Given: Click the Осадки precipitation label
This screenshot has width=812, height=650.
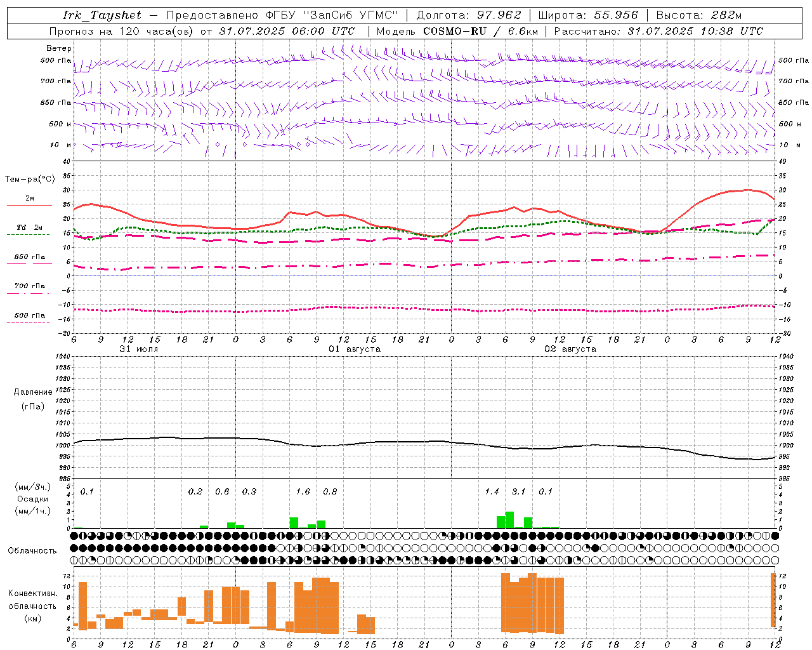Looking at the screenshot, I should coord(32,499).
